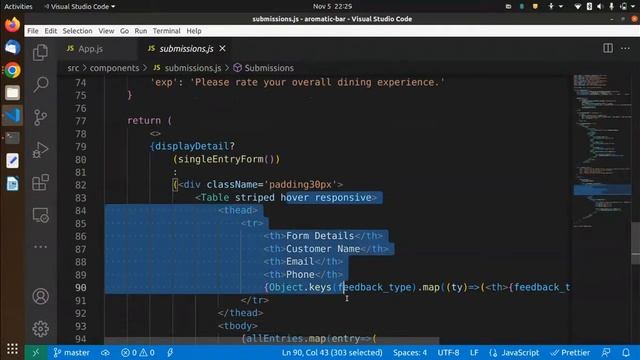Click the src breadcrumb
The height and width of the screenshot is (360, 640).
(x=73, y=68)
